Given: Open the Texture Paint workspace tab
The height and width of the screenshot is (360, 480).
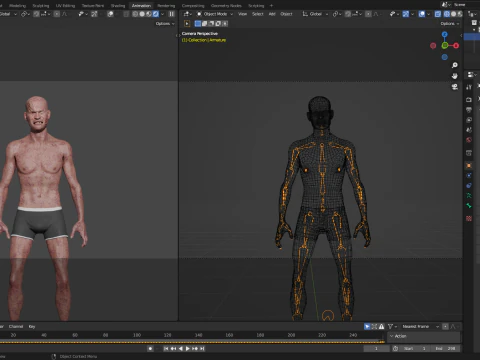Looking at the screenshot, I should [93, 6].
